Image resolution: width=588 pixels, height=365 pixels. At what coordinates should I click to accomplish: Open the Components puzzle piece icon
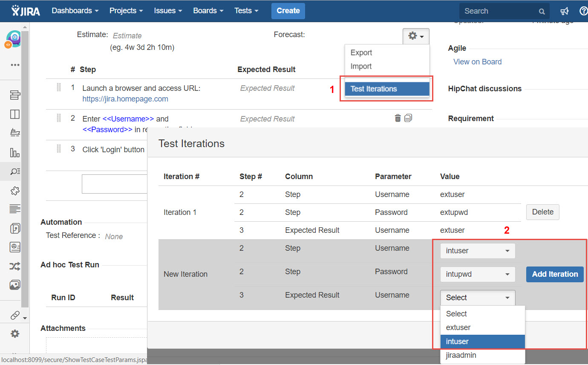pyautogui.click(x=15, y=191)
